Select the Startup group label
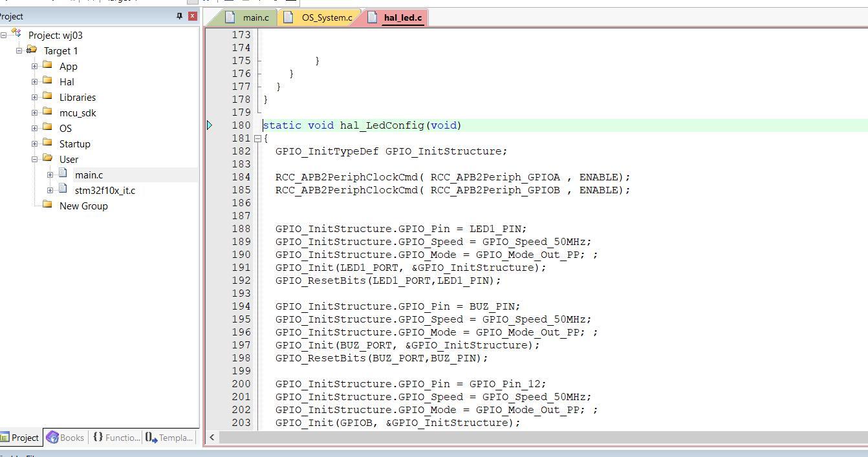 pyautogui.click(x=74, y=143)
